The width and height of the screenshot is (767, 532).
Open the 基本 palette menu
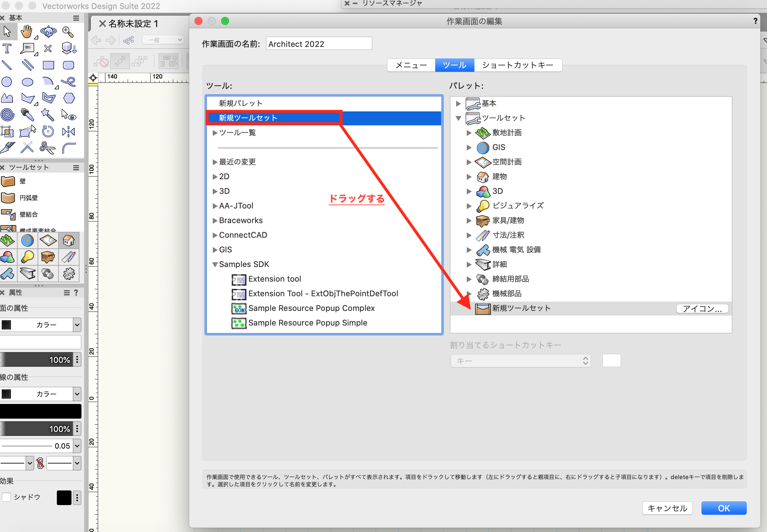click(76, 18)
